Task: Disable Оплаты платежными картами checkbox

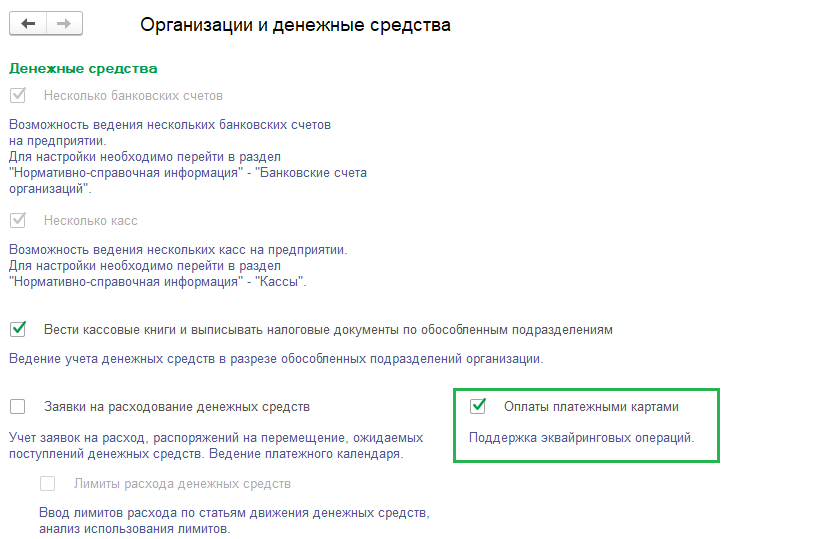Action: (x=478, y=406)
